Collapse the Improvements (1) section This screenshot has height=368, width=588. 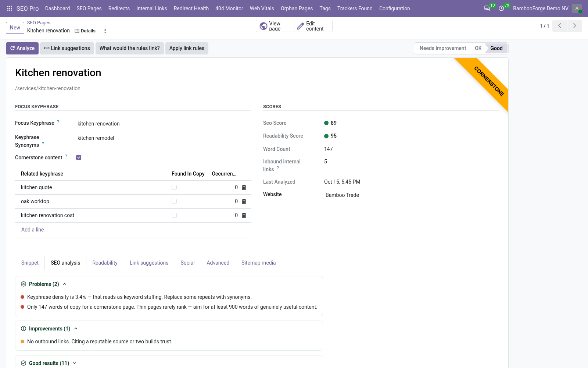pos(50,329)
